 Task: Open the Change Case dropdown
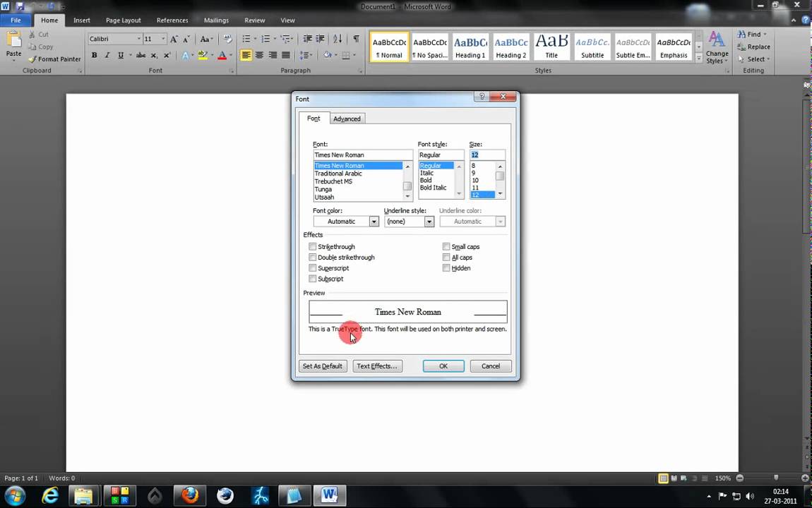[x=206, y=39]
